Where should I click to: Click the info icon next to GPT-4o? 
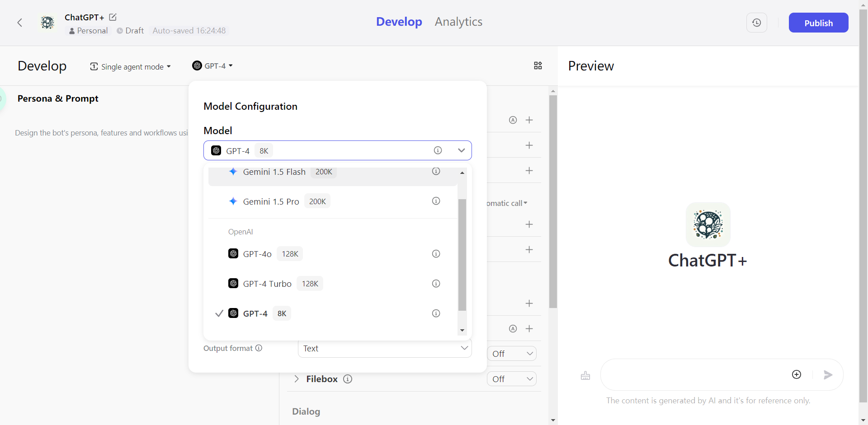tap(436, 254)
